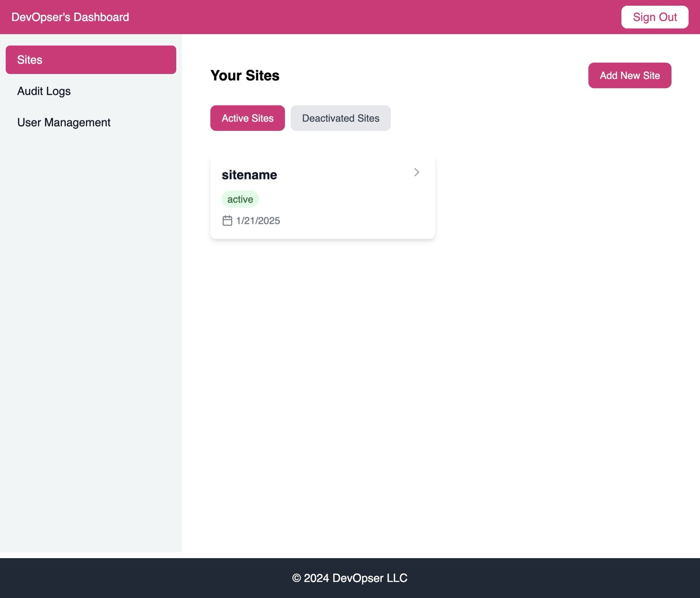This screenshot has height=598, width=700.
Task: Click the 1/21/2025 date text
Action: 258,221
